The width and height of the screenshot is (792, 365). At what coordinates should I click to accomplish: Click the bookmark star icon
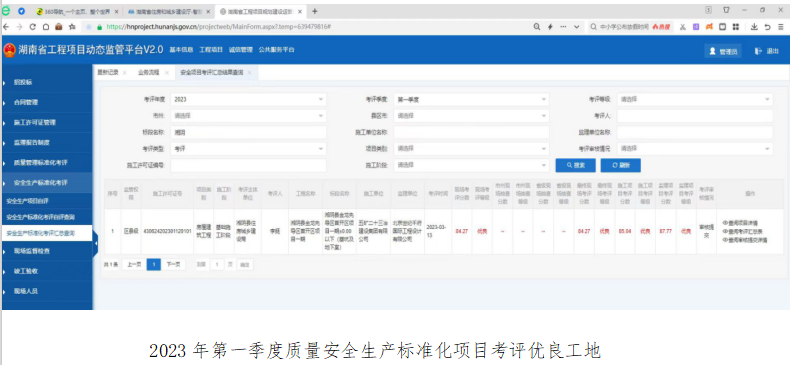click(72, 27)
